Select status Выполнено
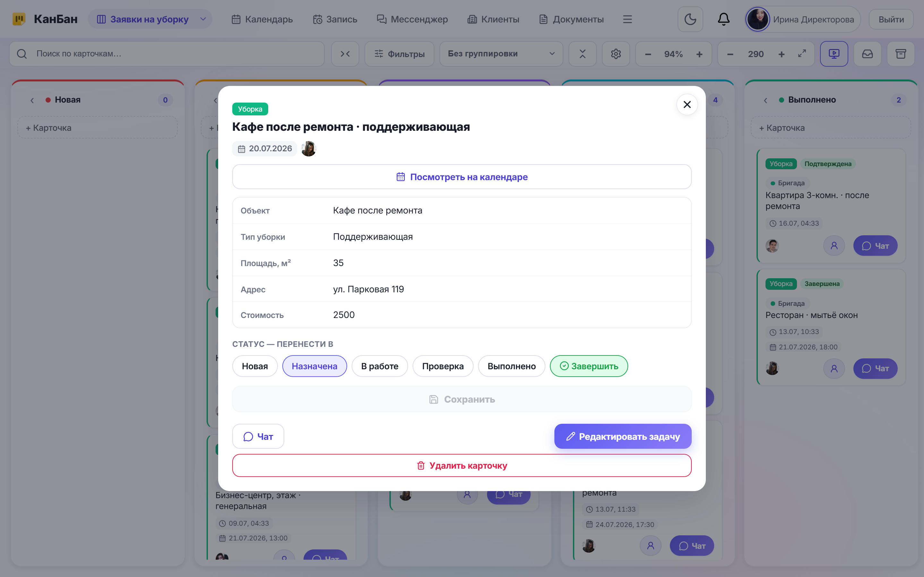This screenshot has height=577, width=924. 511,366
